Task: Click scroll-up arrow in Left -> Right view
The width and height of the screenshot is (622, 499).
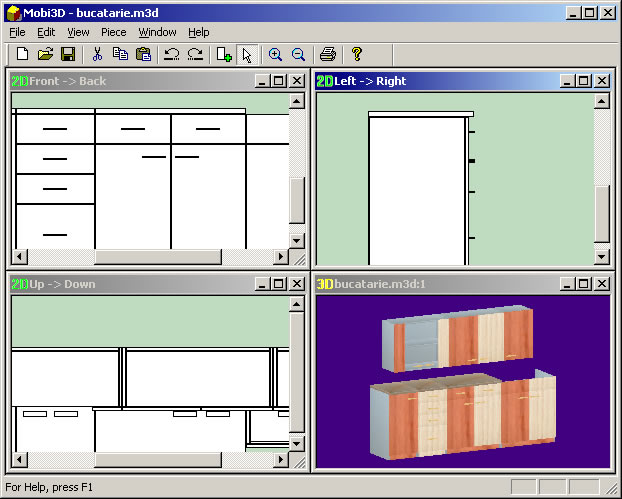Action: [602, 101]
